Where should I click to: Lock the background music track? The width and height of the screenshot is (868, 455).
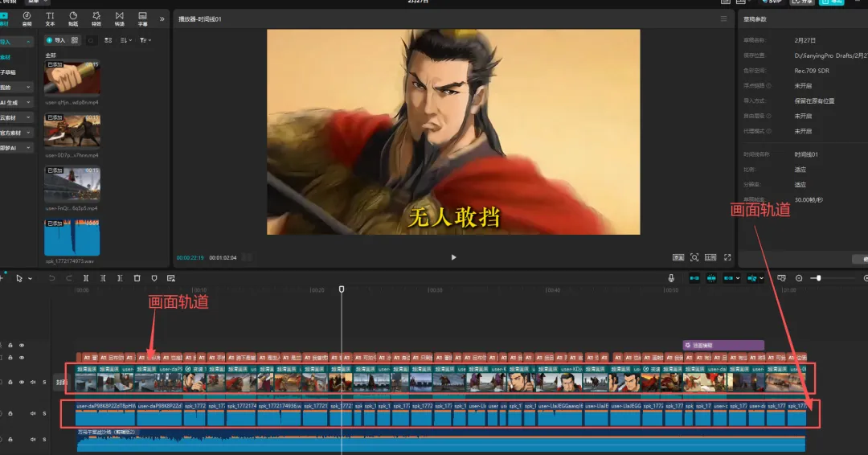tap(10, 440)
